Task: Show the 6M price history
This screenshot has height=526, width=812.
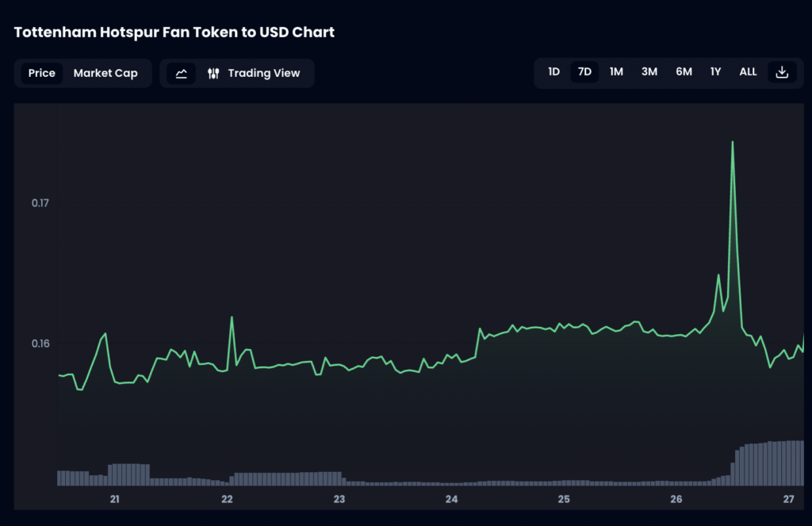Action: [x=684, y=72]
